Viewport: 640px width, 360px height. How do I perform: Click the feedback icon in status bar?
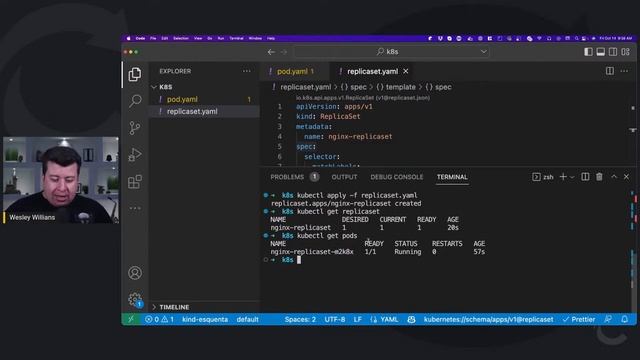(x=608, y=319)
